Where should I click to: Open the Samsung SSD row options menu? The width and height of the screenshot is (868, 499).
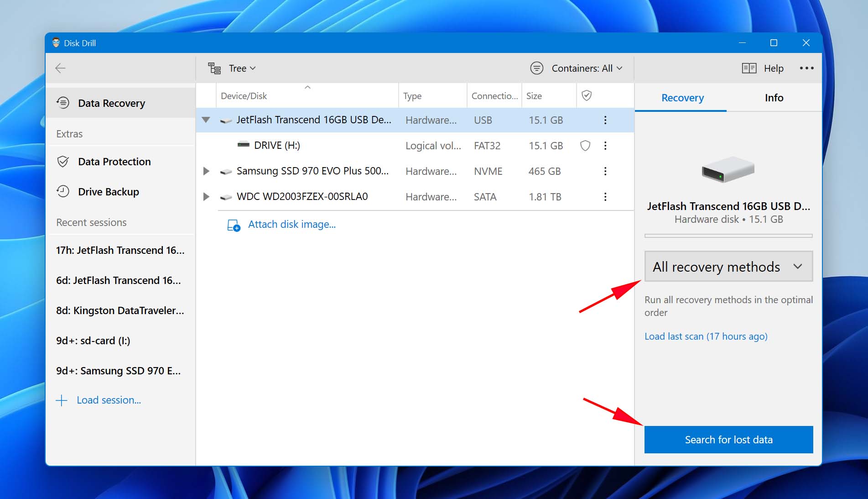pyautogui.click(x=605, y=171)
